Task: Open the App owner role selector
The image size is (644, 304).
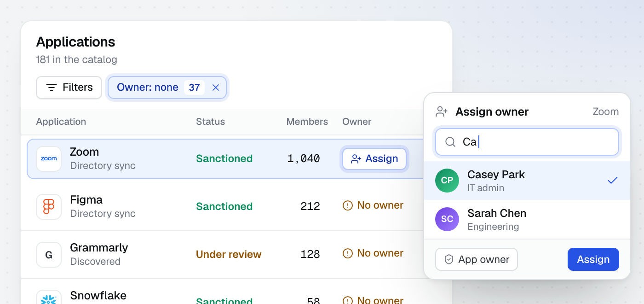Action: [x=477, y=259]
